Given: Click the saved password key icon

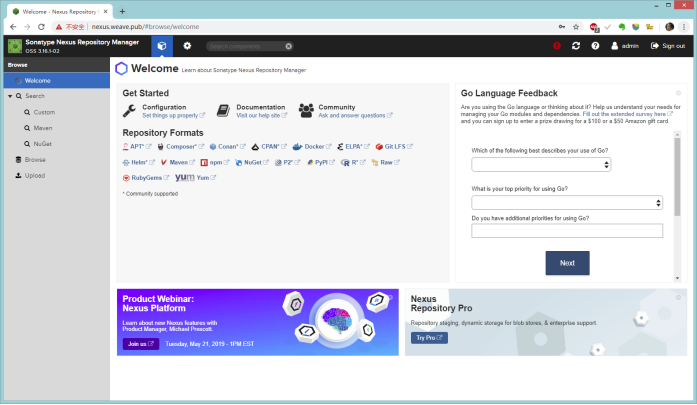Looking at the screenshot, I should click(562, 27).
